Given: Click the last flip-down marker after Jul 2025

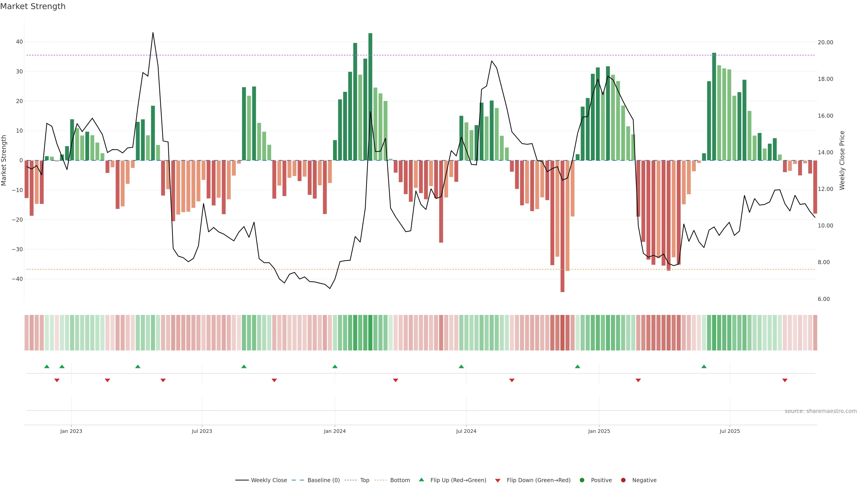Looking at the screenshot, I should point(785,380).
